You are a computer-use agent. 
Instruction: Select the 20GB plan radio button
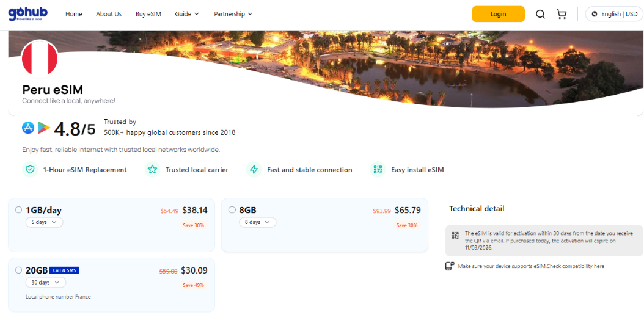[18, 270]
